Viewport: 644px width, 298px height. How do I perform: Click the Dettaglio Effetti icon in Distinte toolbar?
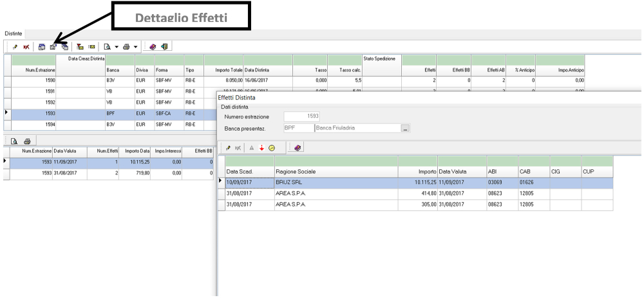tap(53, 47)
